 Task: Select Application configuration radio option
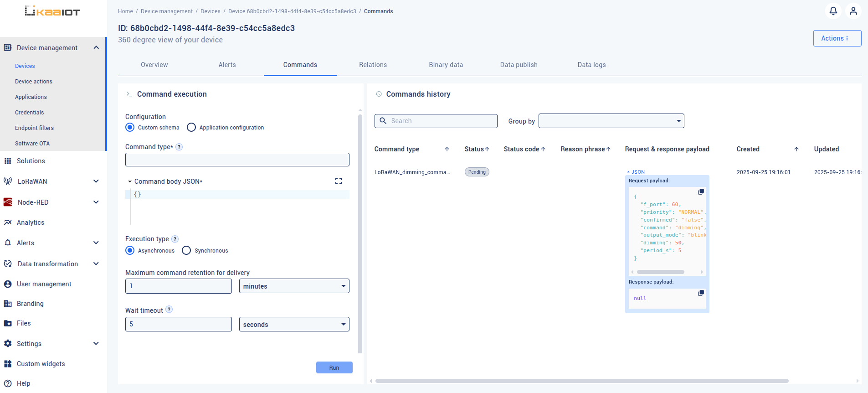pyautogui.click(x=191, y=128)
